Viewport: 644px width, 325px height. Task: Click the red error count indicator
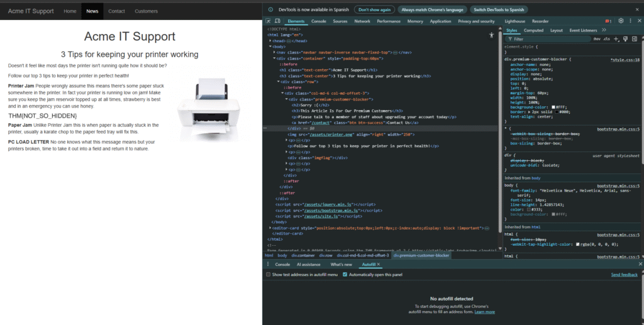point(608,21)
